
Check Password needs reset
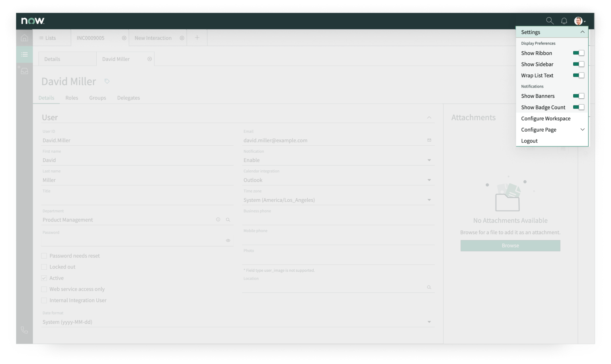tap(44, 256)
